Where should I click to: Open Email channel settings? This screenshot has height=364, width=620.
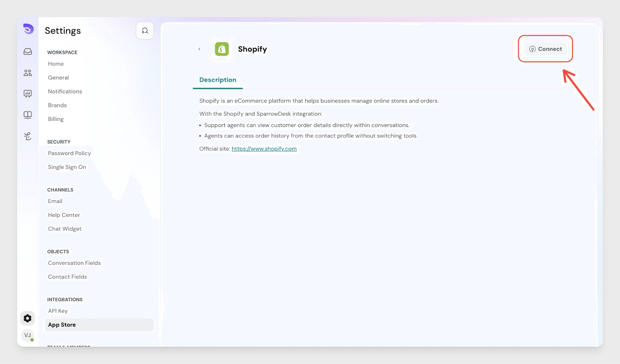[x=55, y=201]
